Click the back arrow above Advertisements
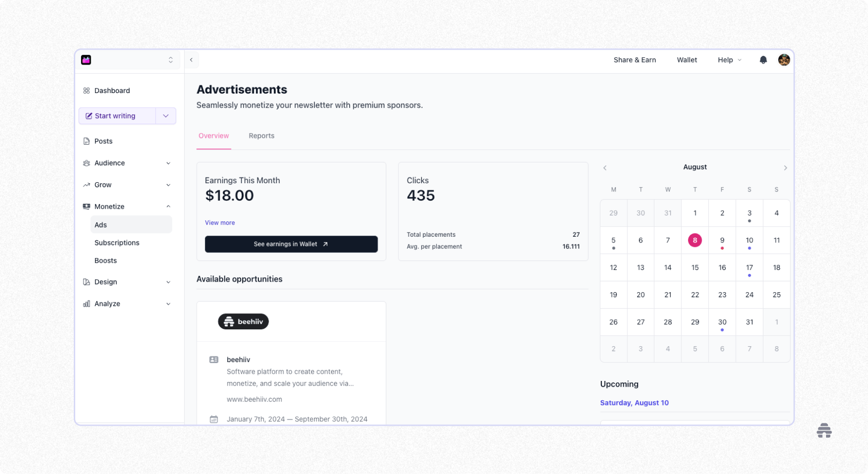 click(191, 60)
